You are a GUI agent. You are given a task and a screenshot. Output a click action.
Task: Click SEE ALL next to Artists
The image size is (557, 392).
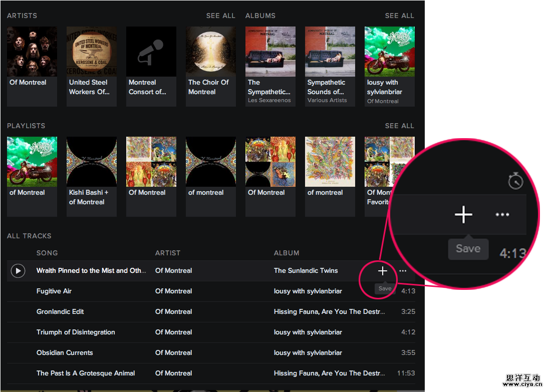coord(220,16)
